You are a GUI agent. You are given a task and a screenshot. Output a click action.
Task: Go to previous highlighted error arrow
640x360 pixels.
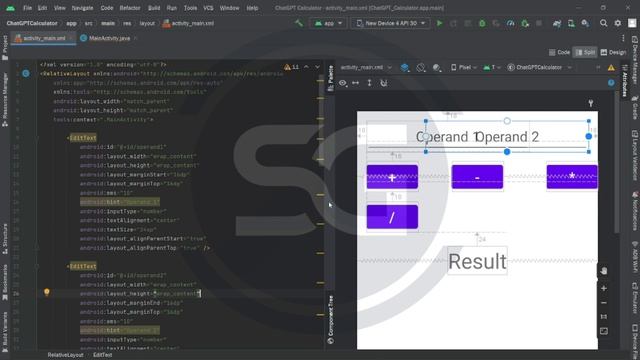[306, 67]
